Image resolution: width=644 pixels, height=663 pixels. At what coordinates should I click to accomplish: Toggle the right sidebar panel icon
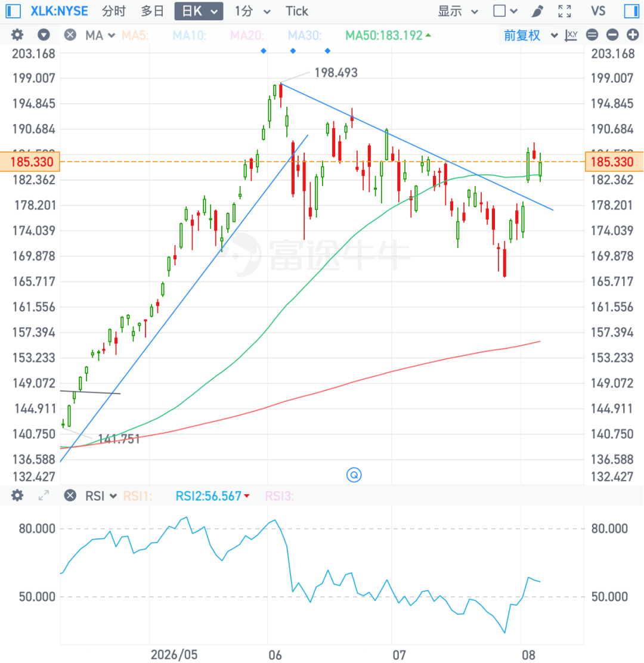coord(631,11)
